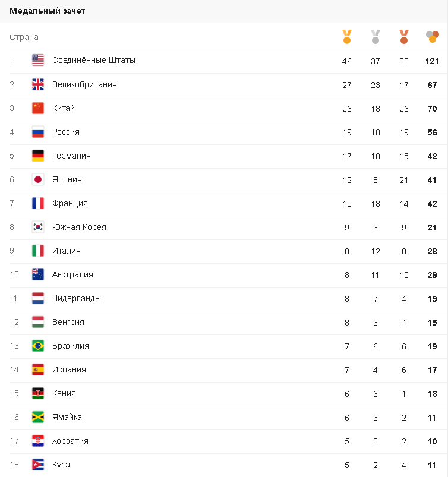Click the gold medal column icon
The width and height of the screenshot is (448, 477).
(347, 37)
